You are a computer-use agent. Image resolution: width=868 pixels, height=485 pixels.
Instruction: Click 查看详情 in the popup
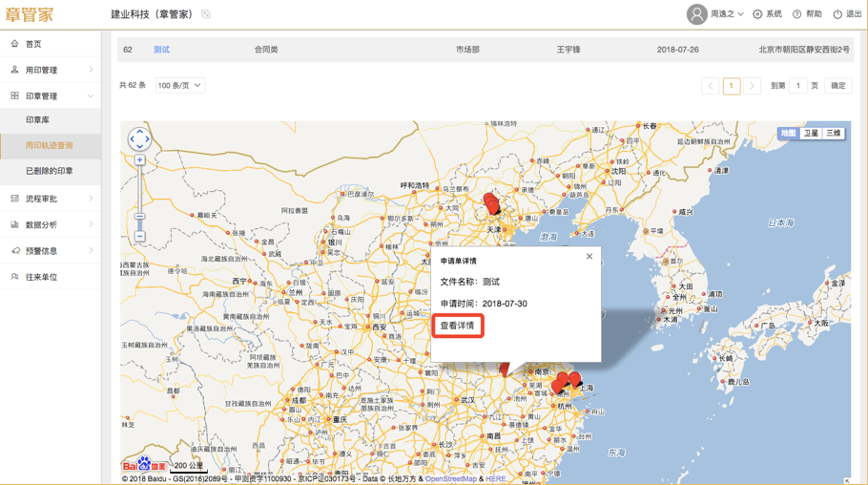pos(457,326)
